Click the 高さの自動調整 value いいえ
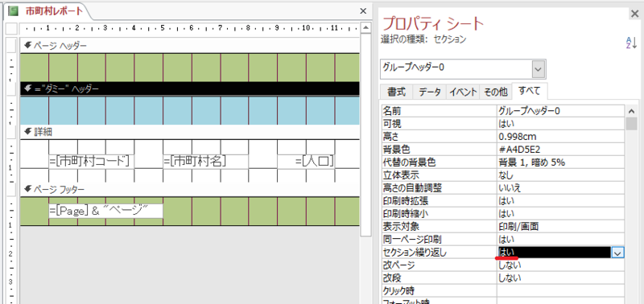The height and width of the screenshot is (304, 644). tap(560, 188)
